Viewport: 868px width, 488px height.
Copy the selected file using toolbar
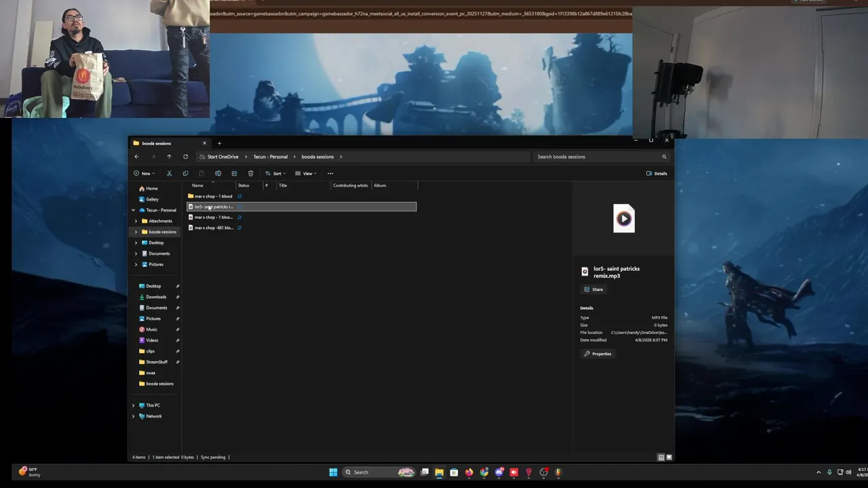[x=185, y=174]
